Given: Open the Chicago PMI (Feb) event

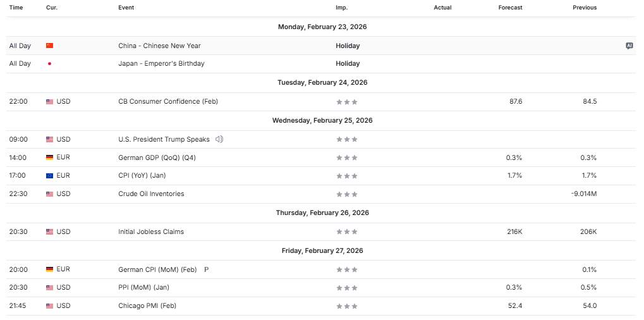Looking at the screenshot, I should tap(147, 305).
